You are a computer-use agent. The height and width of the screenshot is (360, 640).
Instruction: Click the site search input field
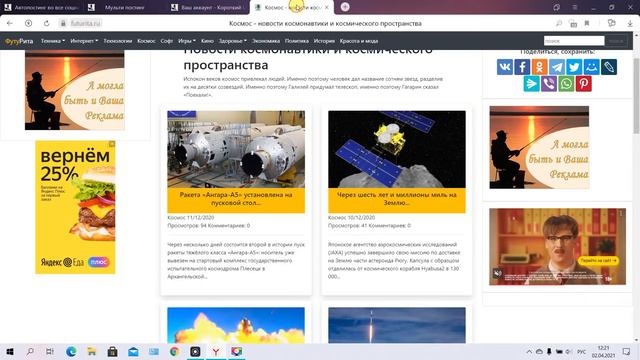click(x=574, y=41)
